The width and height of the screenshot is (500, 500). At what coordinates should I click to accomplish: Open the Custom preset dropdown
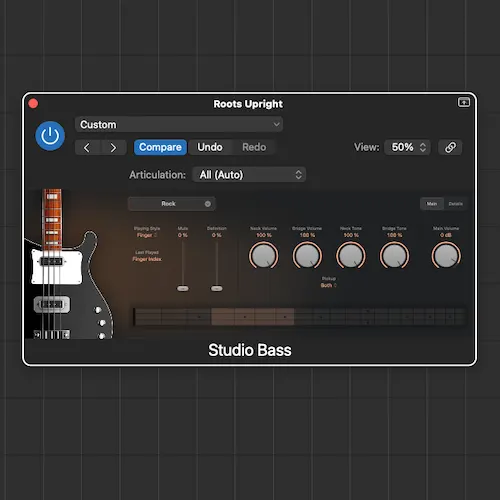[179, 124]
